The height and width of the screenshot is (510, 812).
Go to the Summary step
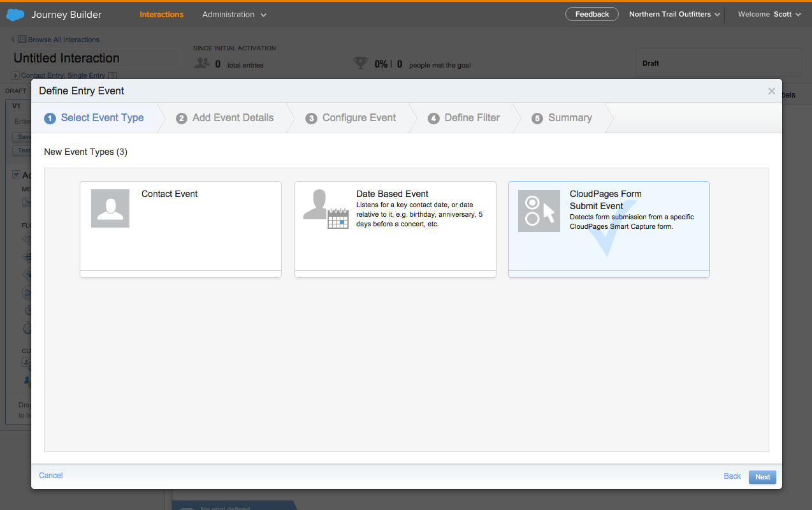(569, 118)
